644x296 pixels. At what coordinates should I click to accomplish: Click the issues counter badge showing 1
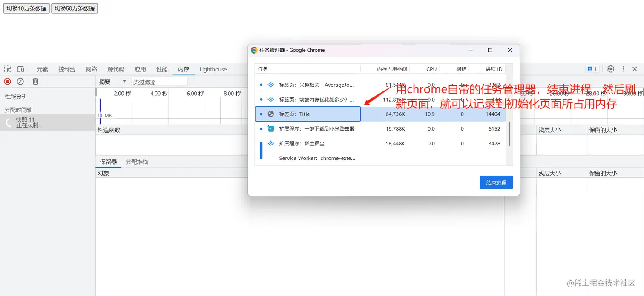coord(592,69)
